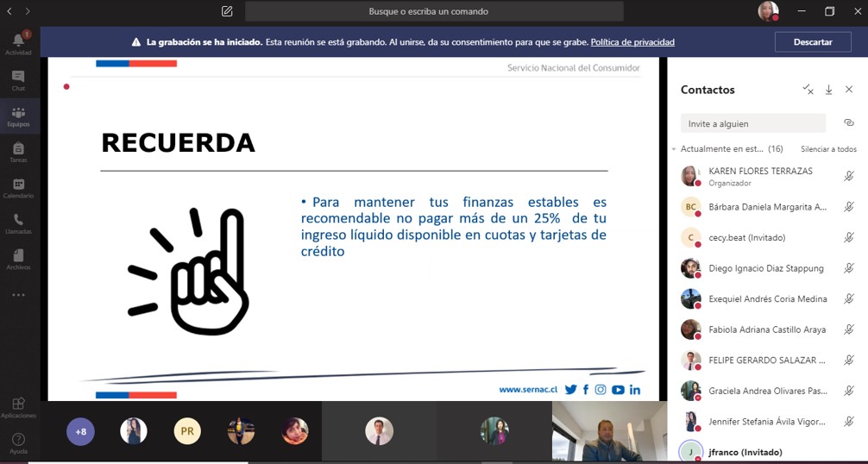Toggle mic for Bárbara Daniela Margarita
The height and width of the screenshot is (464, 868).
849,207
